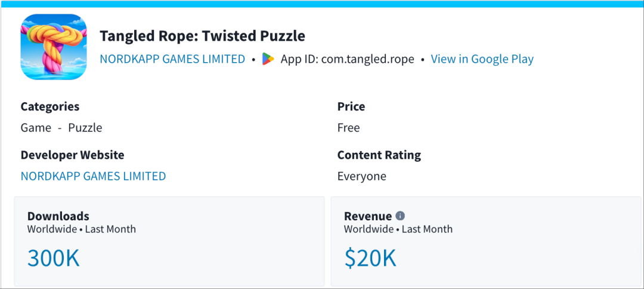Click the Everyone content rating value
This screenshot has width=644, height=289.
pyautogui.click(x=362, y=176)
